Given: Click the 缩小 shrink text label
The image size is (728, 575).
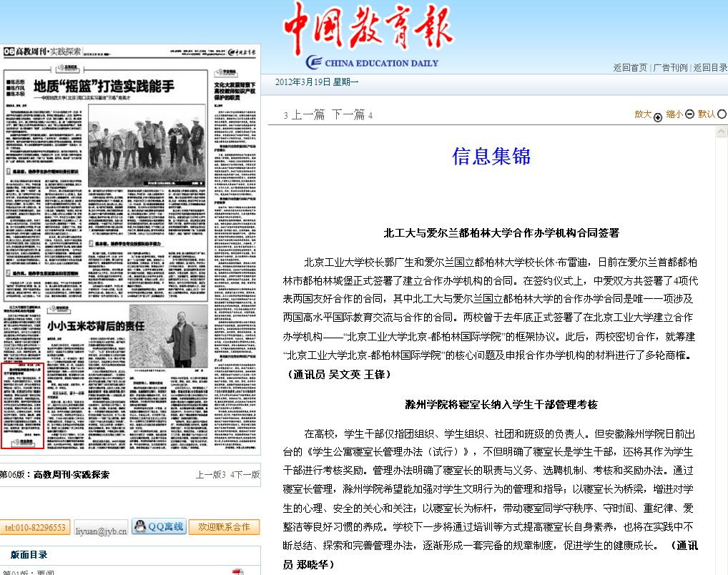Looking at the screenshot, I should (x=674, y=114).
